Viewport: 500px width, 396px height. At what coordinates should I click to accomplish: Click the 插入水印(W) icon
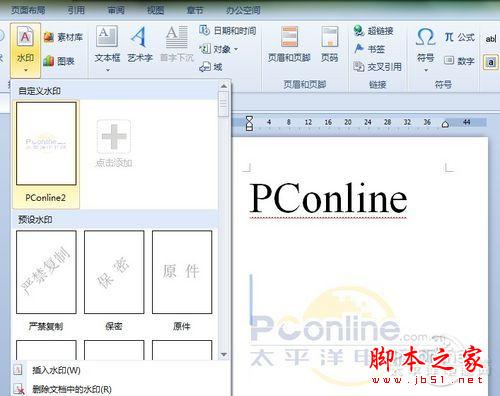[18, 370]
